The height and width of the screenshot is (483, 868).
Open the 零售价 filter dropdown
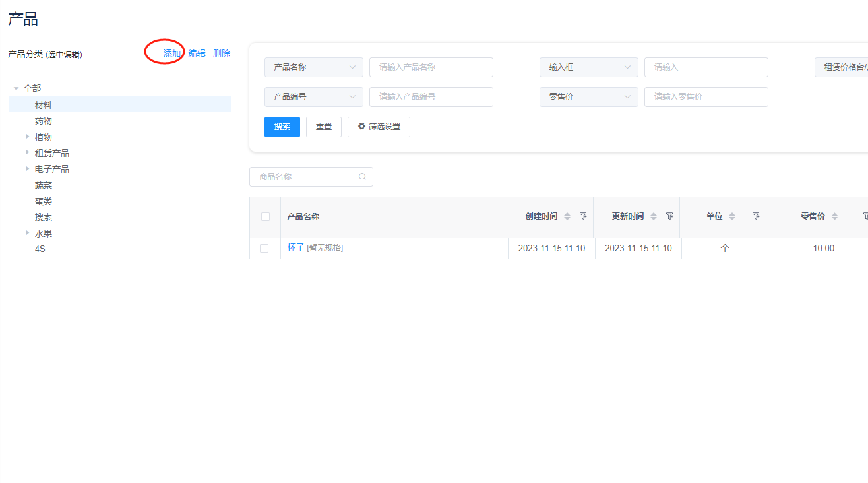pyautogui.click(x=588, y=97)
